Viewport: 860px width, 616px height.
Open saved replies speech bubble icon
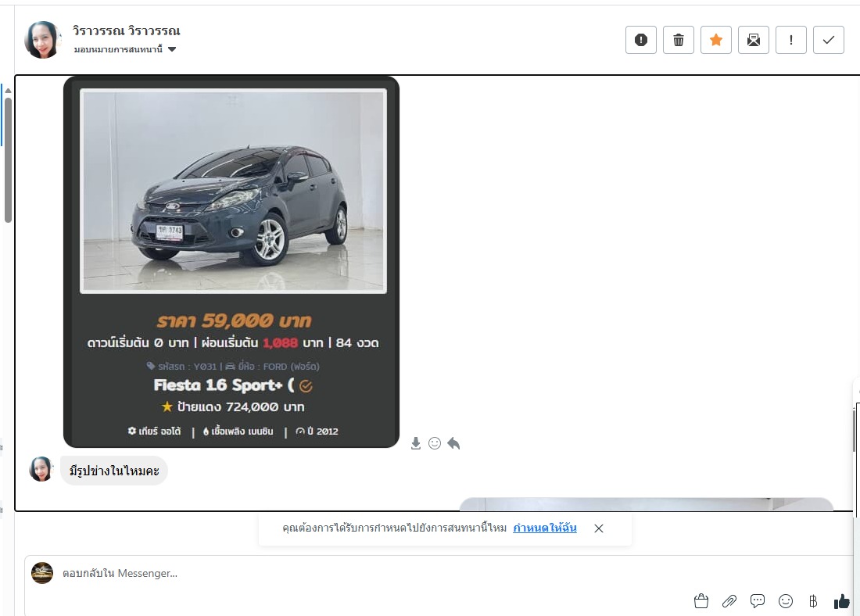pyautogui.click(x=758, y=601)
